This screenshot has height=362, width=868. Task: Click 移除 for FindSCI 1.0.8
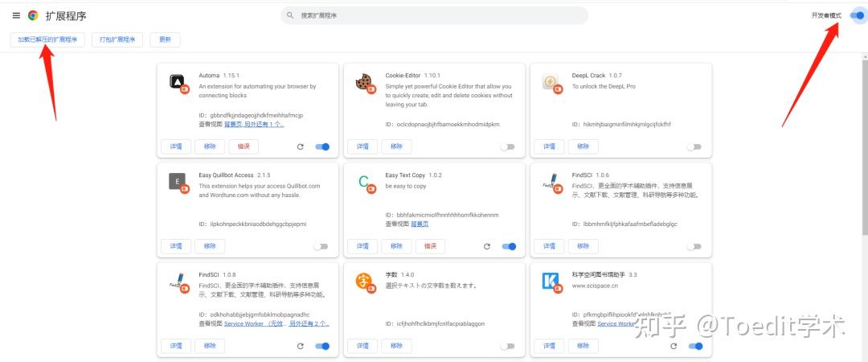click(x=210, y=345)
